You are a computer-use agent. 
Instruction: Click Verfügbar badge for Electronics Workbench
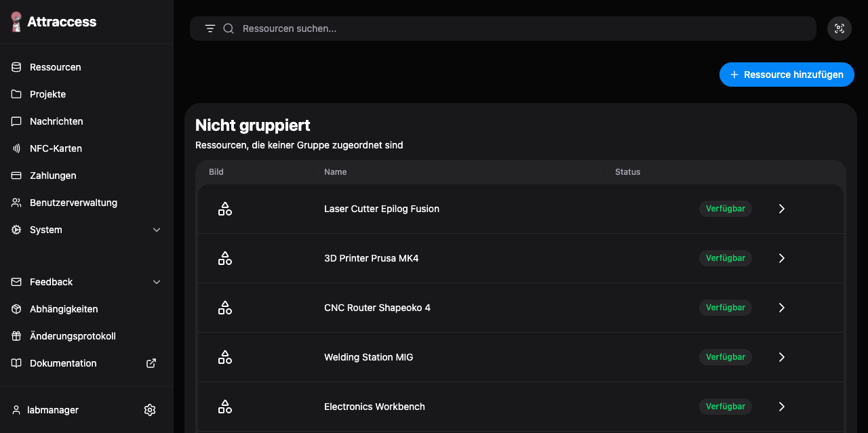tap(726, 407)
